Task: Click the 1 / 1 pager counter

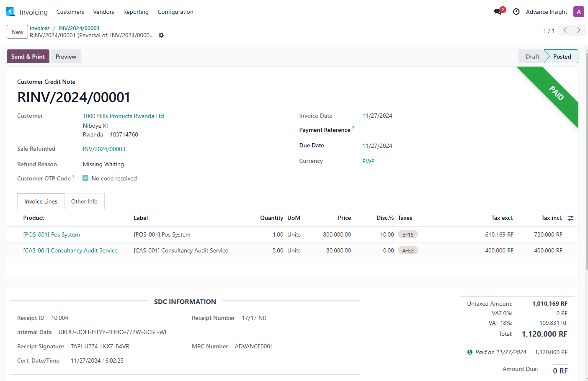Action: point(549,31)
